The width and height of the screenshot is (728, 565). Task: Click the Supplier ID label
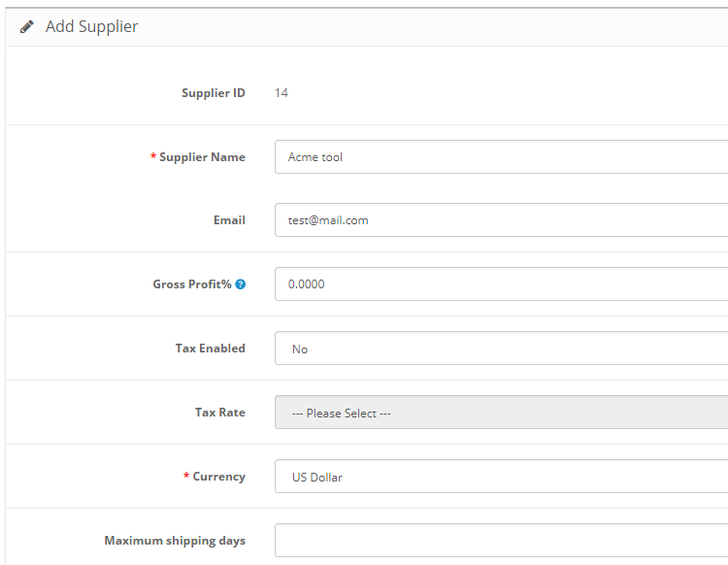pyautogui.click(x=213, y=93)
